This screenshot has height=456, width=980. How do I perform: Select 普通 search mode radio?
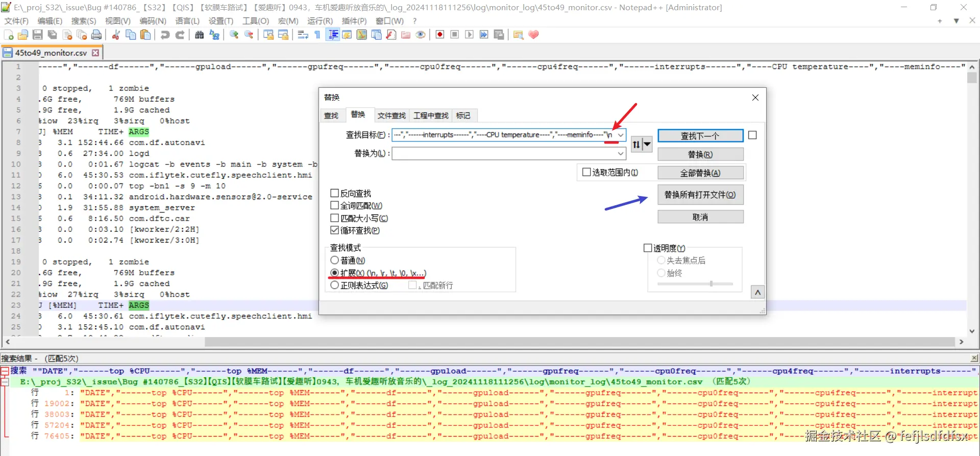(335, 260)
